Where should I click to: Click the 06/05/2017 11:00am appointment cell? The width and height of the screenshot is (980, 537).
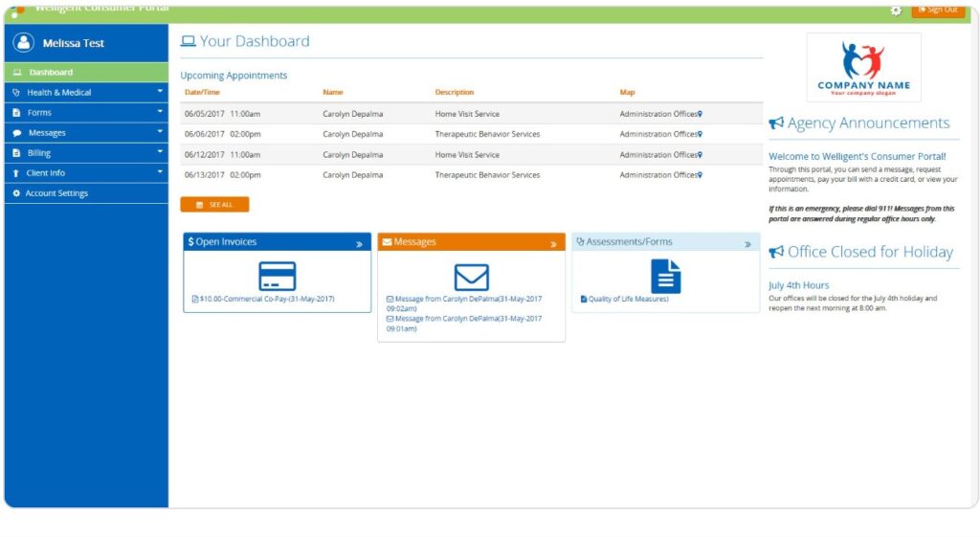pos(222,114)
